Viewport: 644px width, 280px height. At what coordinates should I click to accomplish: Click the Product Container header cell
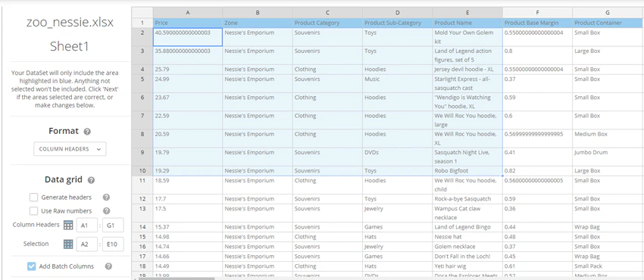(608, 23)
